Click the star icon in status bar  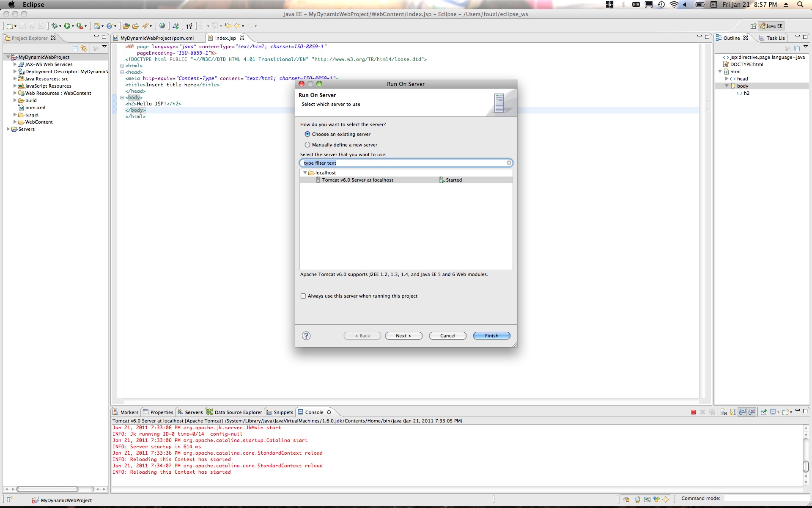pyautogui.click(x=666, y=499)
